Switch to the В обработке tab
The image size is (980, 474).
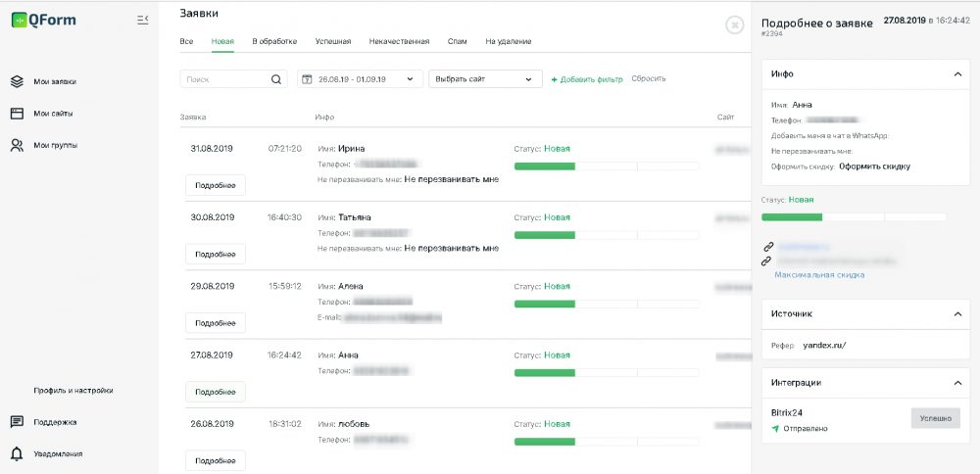(x=274, y=41)
